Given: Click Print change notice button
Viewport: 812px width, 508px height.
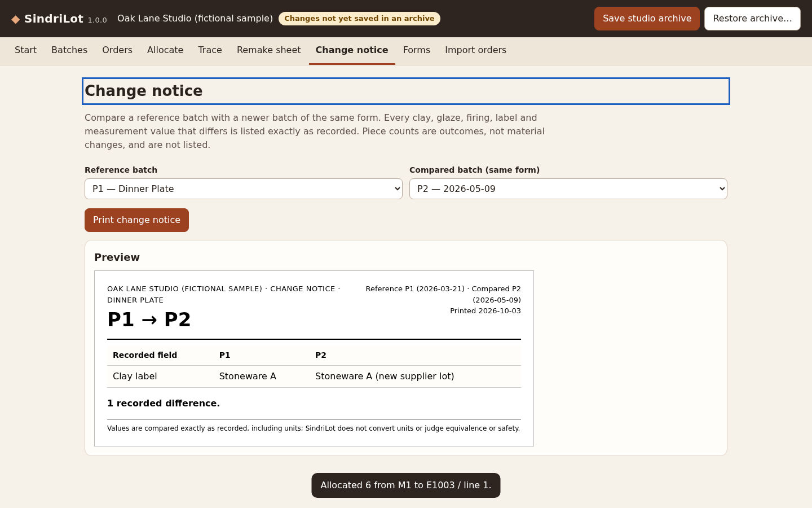Looking at the screenshot, I should (136, 220).
